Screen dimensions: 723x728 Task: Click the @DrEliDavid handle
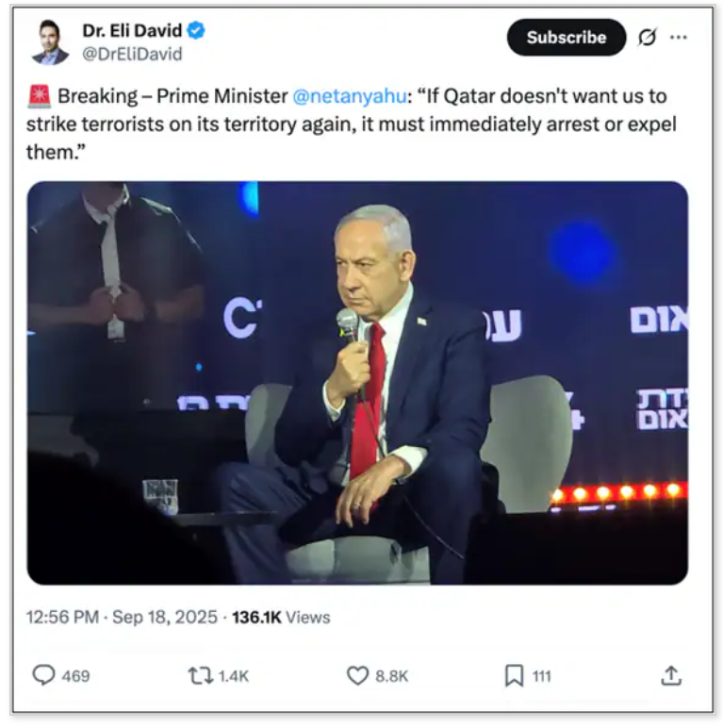(132, 55)
